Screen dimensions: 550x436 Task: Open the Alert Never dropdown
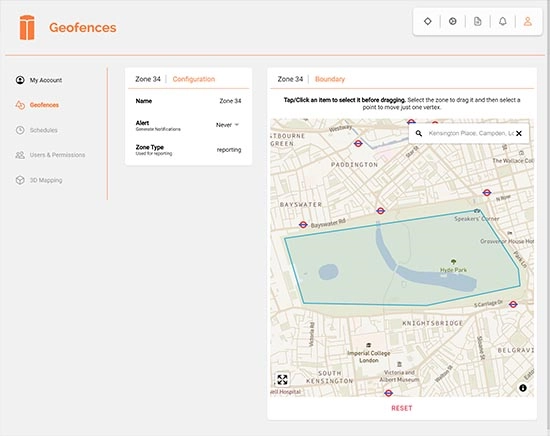coord(227,125)
